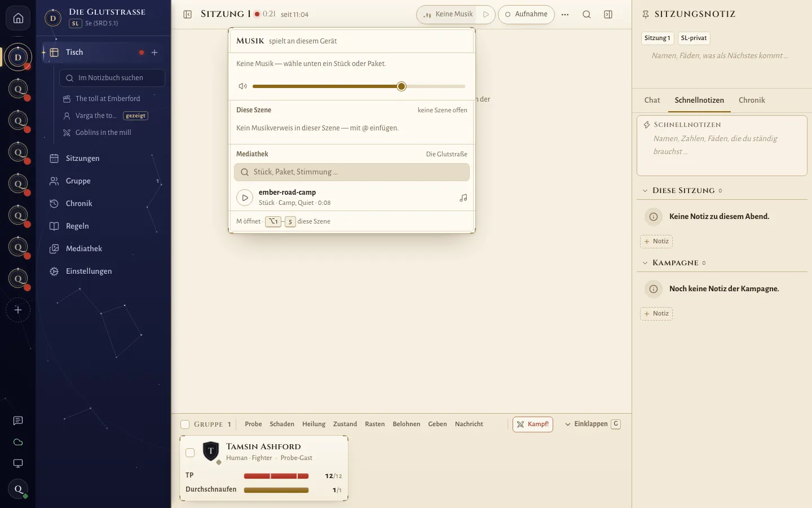Image resolution: width=812 pixels, height=508 pixels.
Task: Toggle the Sitzung 1 tag
Action: pos(657,38)
